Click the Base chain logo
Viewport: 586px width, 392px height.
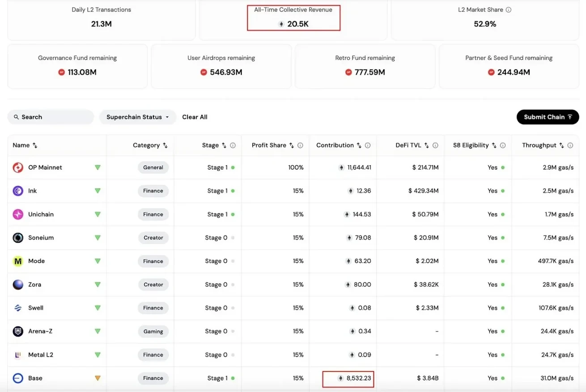click(17, 378)
